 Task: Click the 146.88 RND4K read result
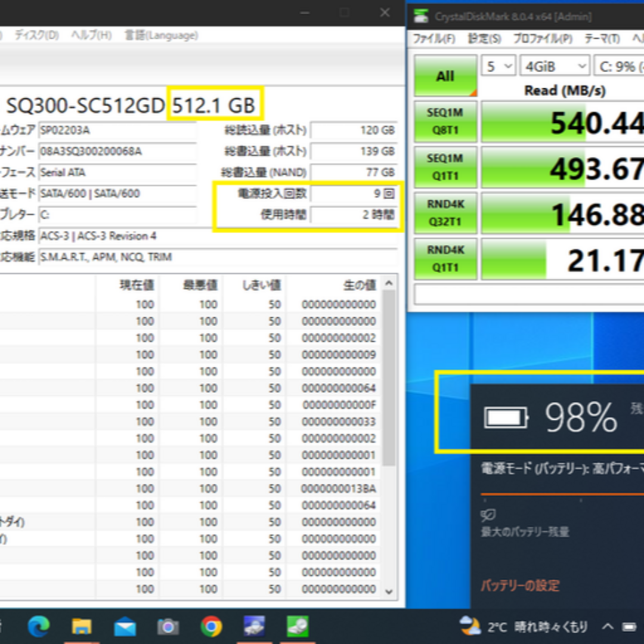tap(563, 213)
